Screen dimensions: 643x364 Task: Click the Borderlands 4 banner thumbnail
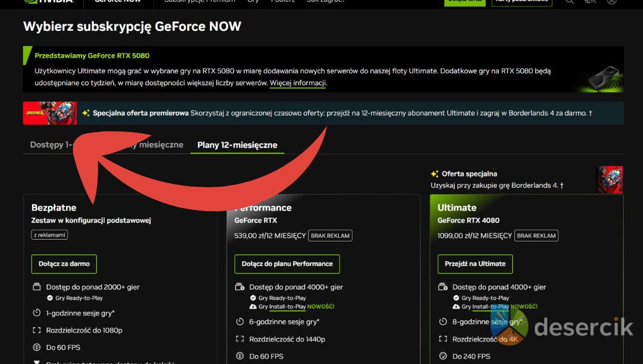(50, 113)
